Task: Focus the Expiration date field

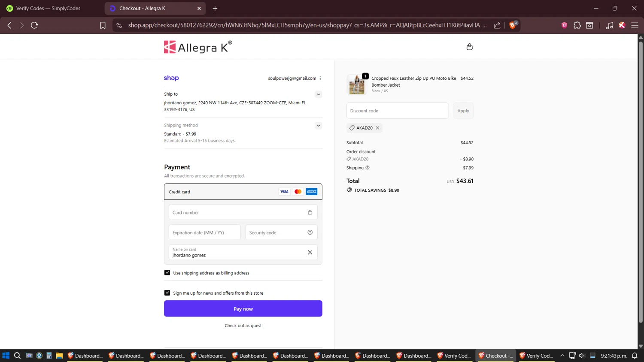Action: [205, 232]
